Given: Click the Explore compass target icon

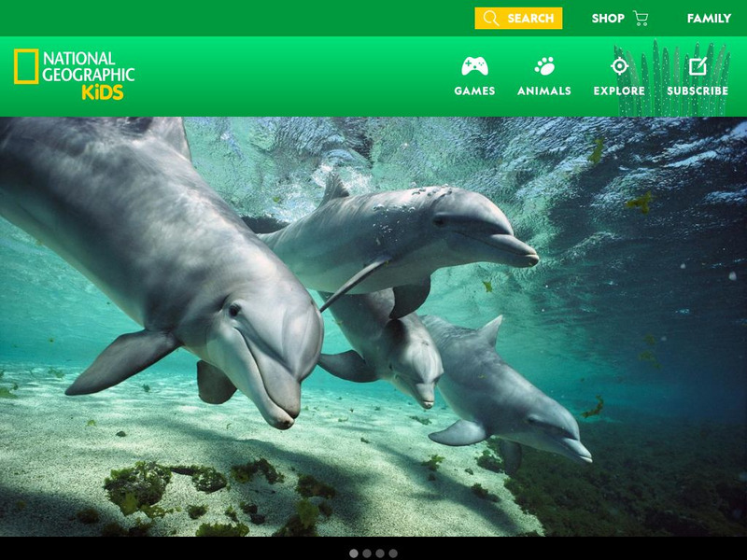Looking at the screenshot, I should (617, 66).
